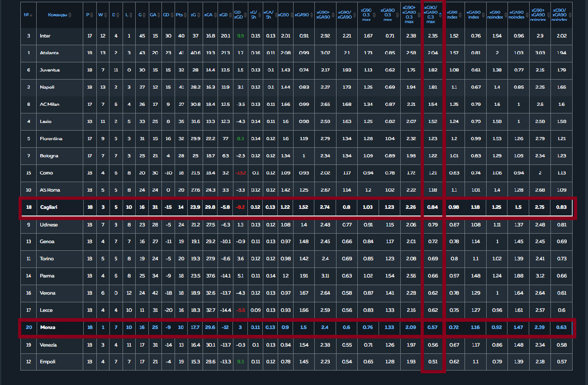The image size is (588, 385).
Task: Click Fiorentina's green 8.3 GD-xGD value
Action: (x=240, y=139)
